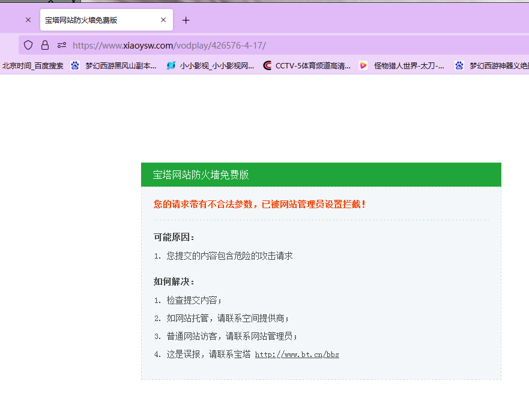The height and width of the screenshot is (420, 529).
Task: Click the play icon of 怪物猎人世界 bookmark
Action: pos(363,65)
